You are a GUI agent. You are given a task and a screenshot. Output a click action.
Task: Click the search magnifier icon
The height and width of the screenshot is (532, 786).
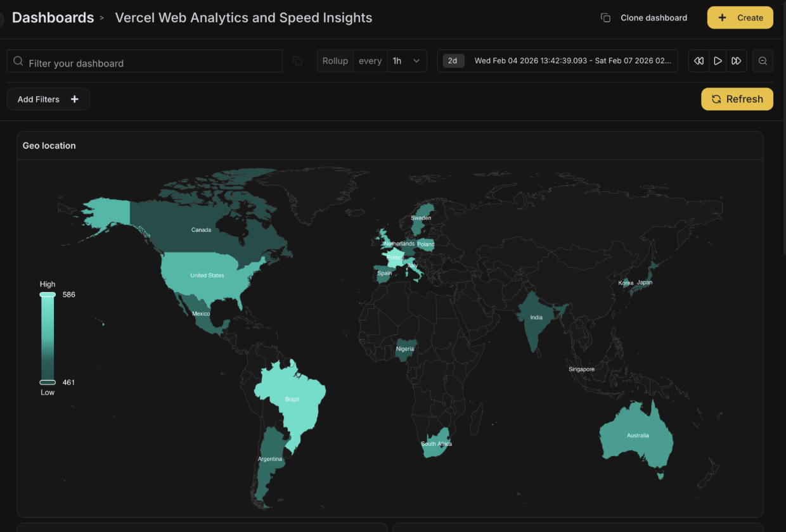(18, 61)
